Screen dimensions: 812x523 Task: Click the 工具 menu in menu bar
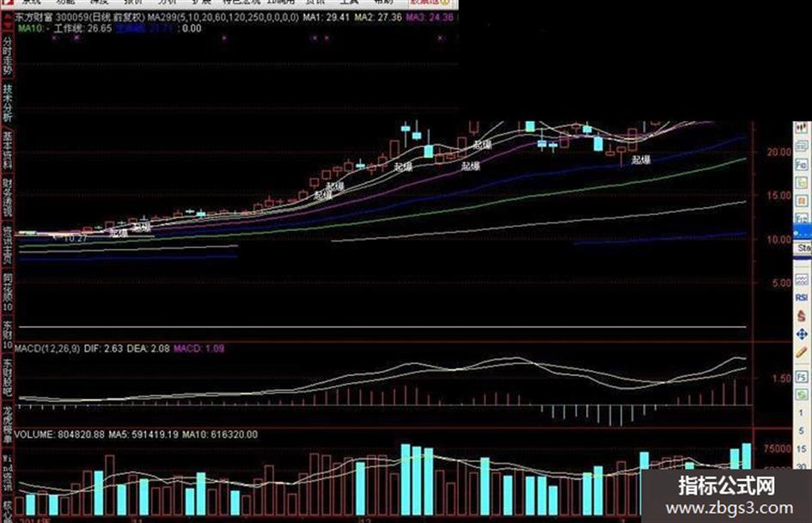coord(350,2)
